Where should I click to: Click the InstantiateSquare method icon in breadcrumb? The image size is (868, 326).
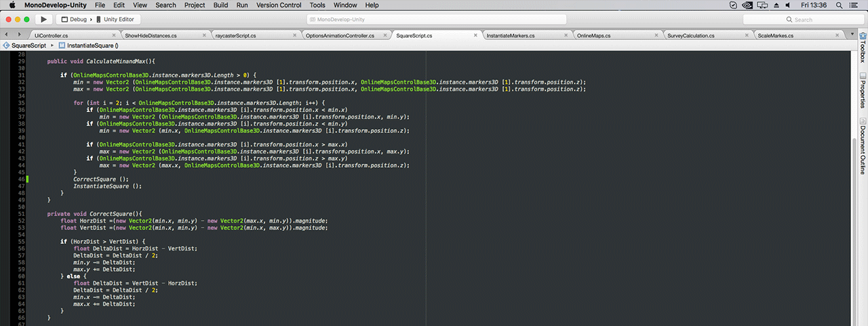pos(62,46)
